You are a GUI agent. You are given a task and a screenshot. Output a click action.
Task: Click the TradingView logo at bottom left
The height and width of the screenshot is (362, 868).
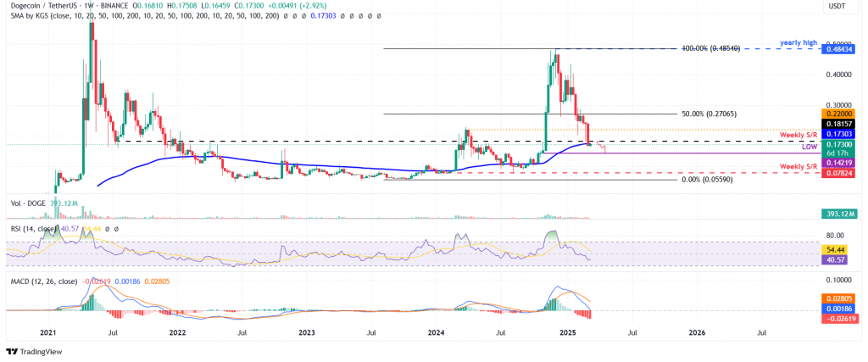click(34, 352)
